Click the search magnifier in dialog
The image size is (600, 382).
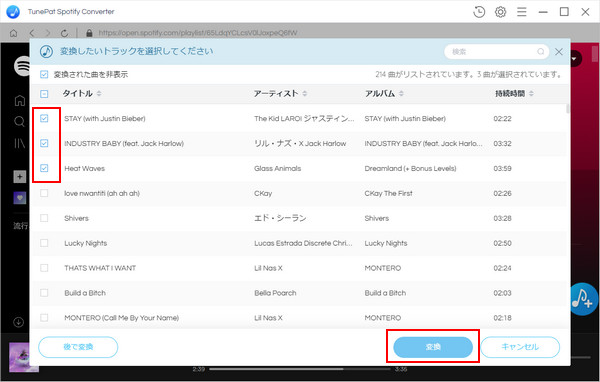tap(540, 52)
